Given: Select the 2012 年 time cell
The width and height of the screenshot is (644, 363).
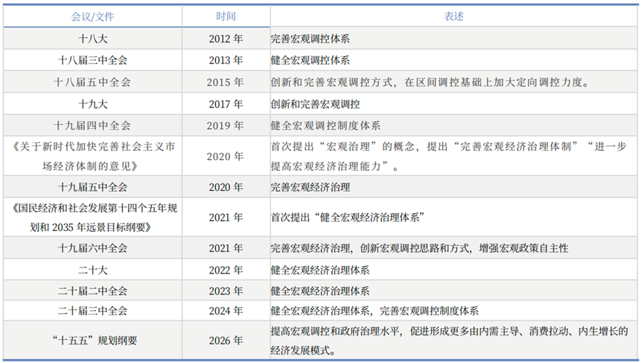Looking at the screenshot, I should (226, 39).
